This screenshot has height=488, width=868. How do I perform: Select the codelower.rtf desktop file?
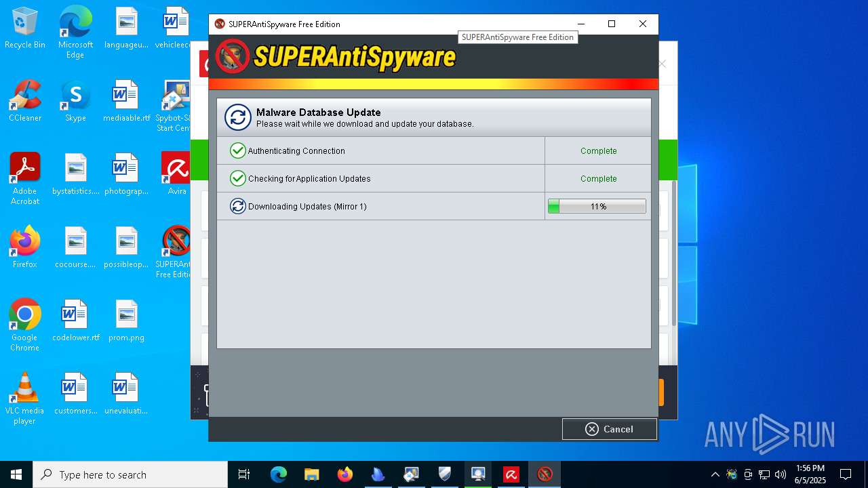(x=75, y=321)
